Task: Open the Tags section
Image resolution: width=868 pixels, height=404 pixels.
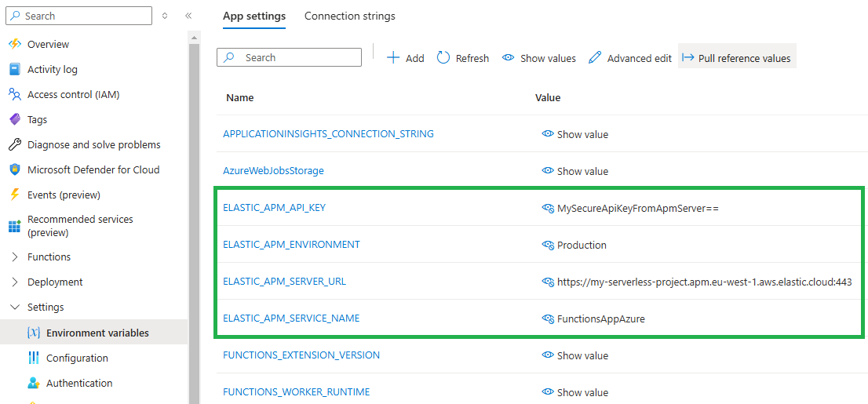Action: [37, 120]
